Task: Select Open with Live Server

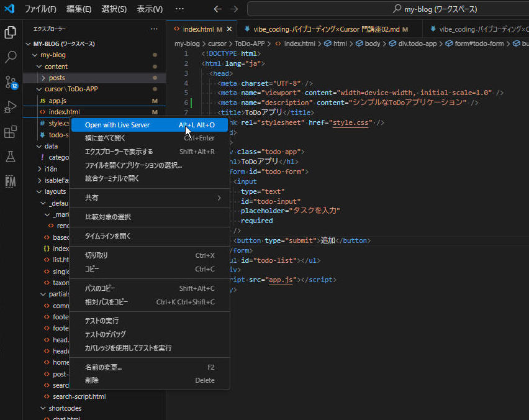Action: coord(117,125)
